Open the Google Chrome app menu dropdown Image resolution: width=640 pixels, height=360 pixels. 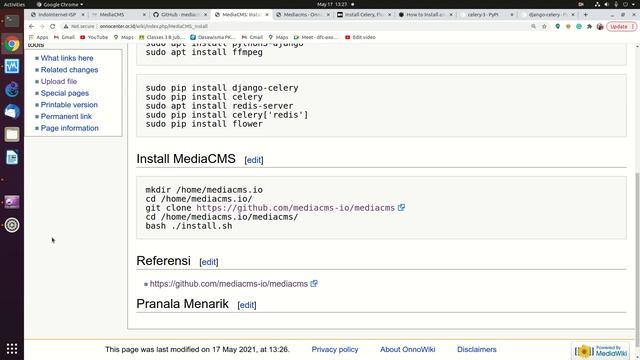pyautogui.click(x=60, y=4)
